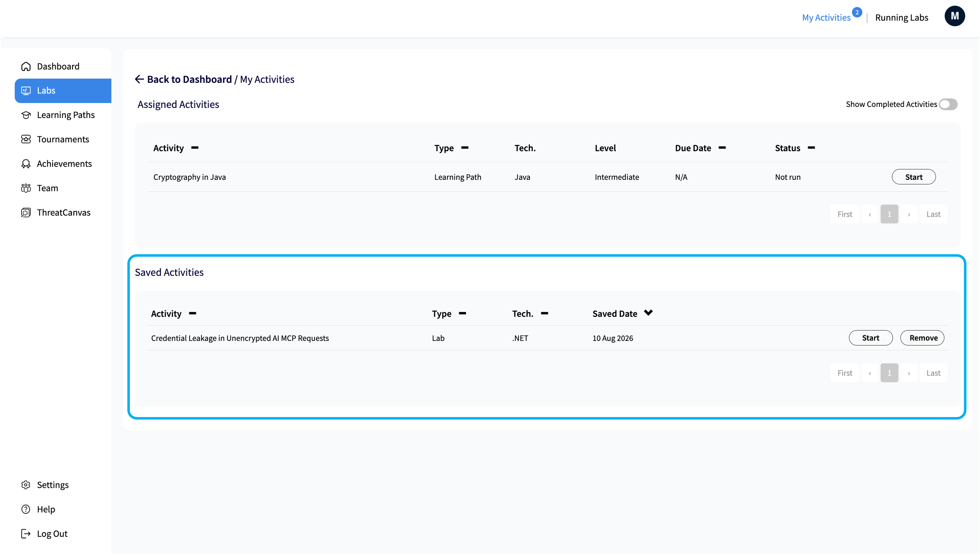Click the My Activities notification badge 2
The image size is (980, 554).
857,12
